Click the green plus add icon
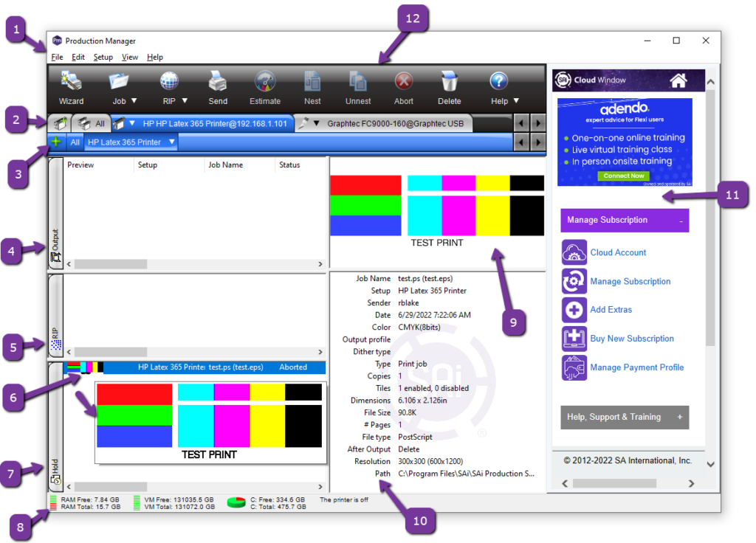 coord(56,142)
